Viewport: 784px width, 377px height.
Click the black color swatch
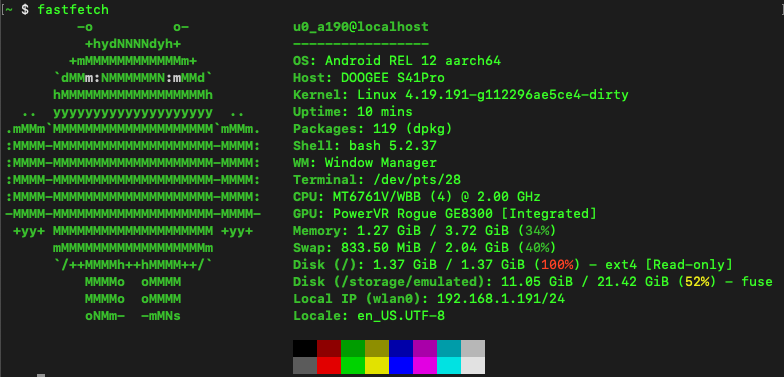coord(305,348)
